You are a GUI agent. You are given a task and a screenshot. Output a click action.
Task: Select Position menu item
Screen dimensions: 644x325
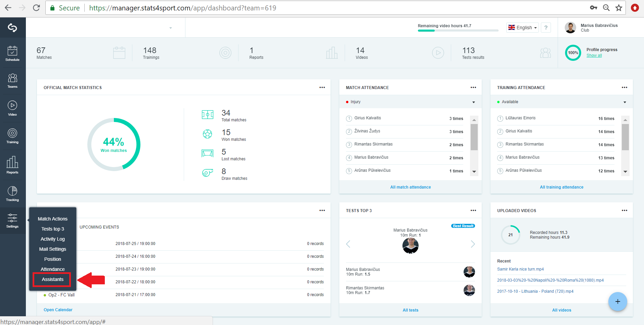(x=53, y=259)
